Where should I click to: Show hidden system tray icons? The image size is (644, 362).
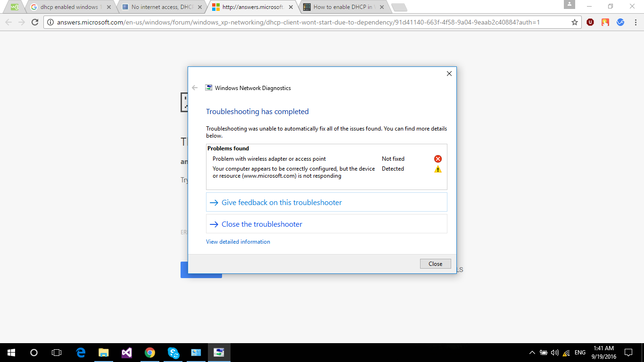pyautogui.click(x=532, y=353)
